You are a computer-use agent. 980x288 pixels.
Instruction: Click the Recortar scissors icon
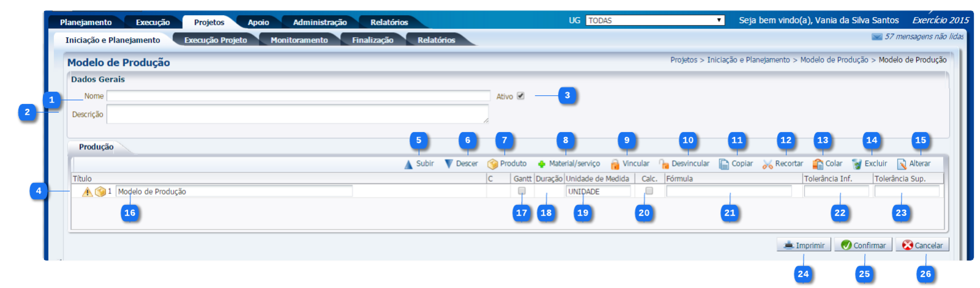click(x=767, y=164)
